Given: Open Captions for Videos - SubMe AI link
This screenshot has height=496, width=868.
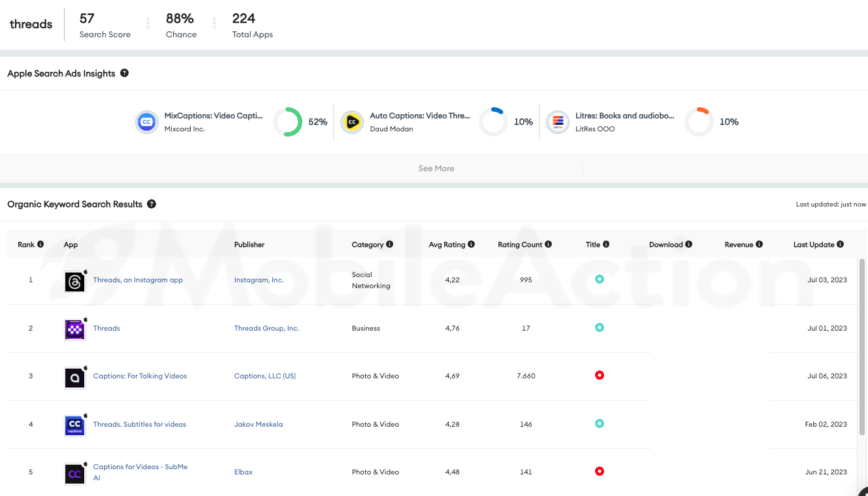Looking at the screenshot, I should [x=140, y=472].
